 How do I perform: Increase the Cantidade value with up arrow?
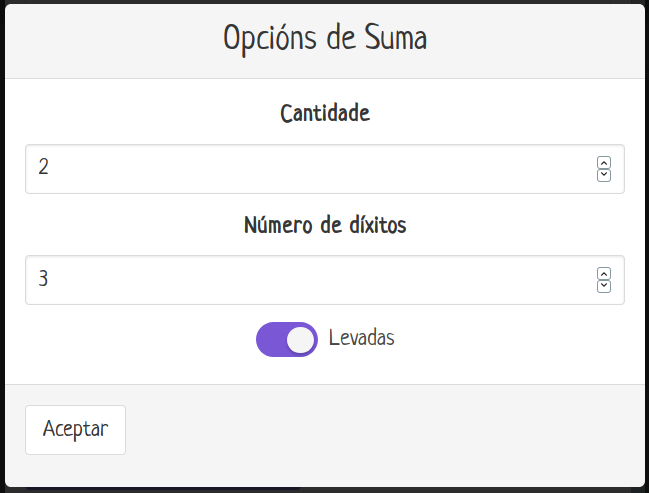point(604,163)
